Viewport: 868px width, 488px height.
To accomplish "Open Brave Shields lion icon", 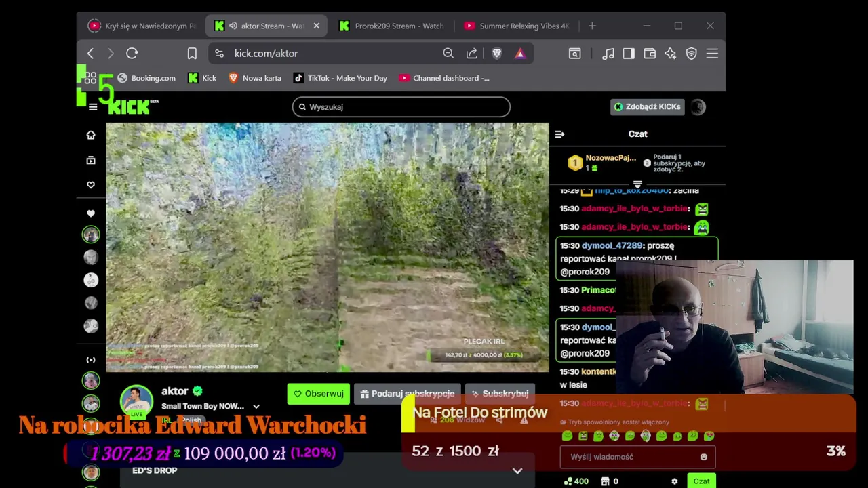I will pos(497,53).
